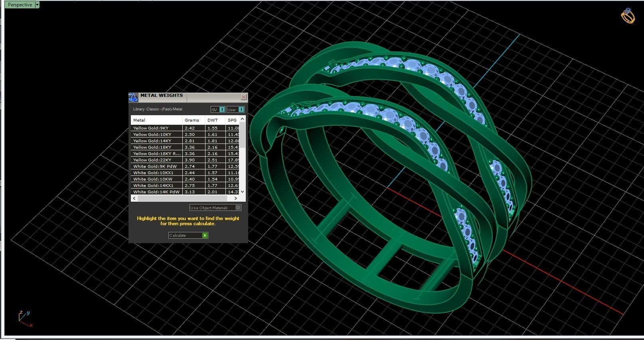The height and width of the screenshot is (340, 644).
Task: Click the horizontal scrollbar thumb under metal table
Action: pyautogui.click(x=182, y=198)
